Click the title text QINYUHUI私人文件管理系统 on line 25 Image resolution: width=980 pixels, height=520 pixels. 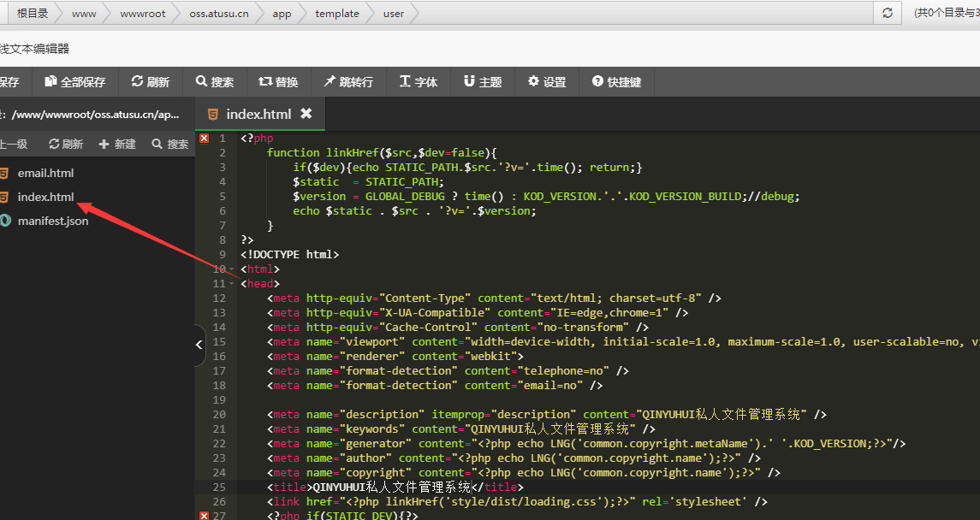[x=391, y=487]
